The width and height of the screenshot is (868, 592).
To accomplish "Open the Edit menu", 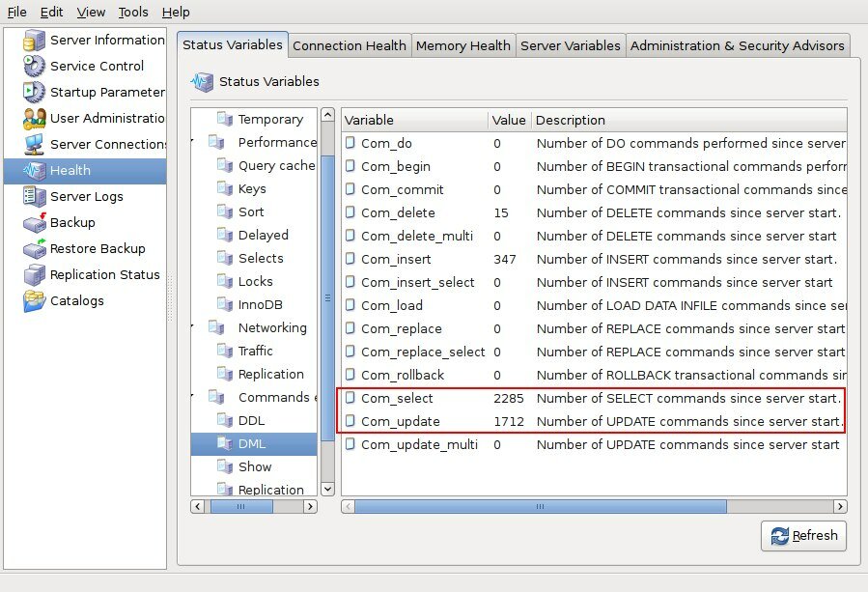I will coord(51,12).
